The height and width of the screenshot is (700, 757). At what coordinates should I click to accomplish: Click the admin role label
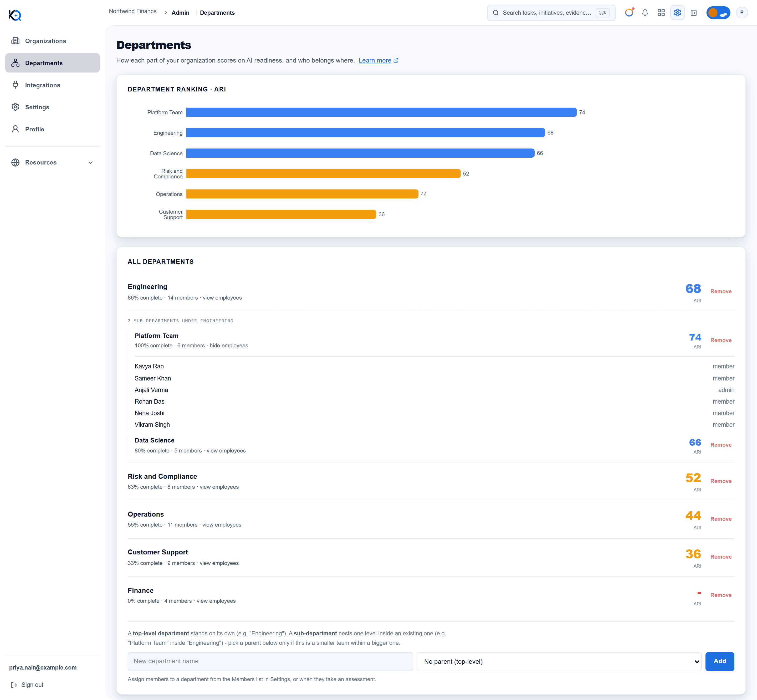[x=726, y=390]
